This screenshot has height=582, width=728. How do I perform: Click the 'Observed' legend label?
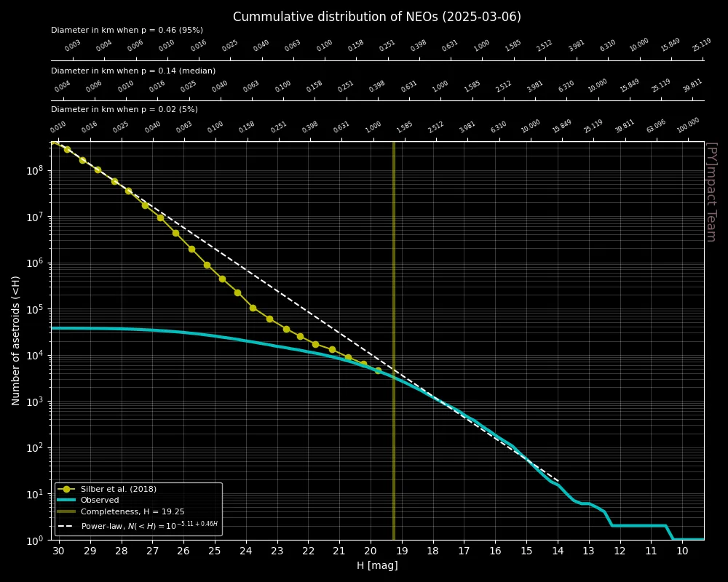tap(100, 501)
